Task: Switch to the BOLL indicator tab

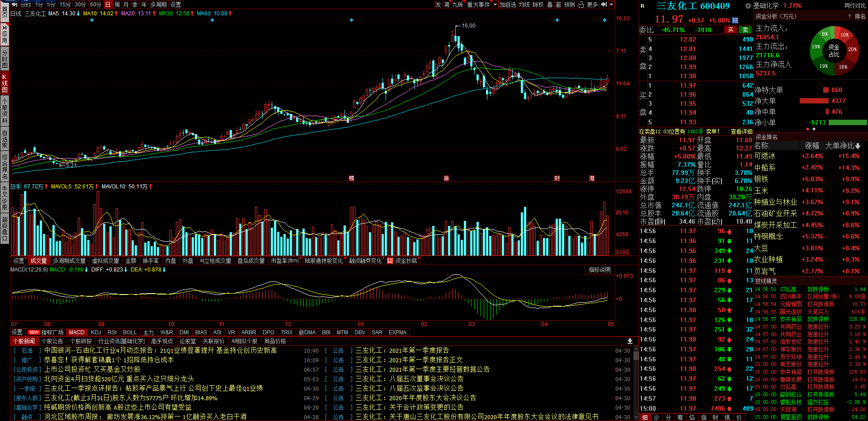Action: coord(130,332)
